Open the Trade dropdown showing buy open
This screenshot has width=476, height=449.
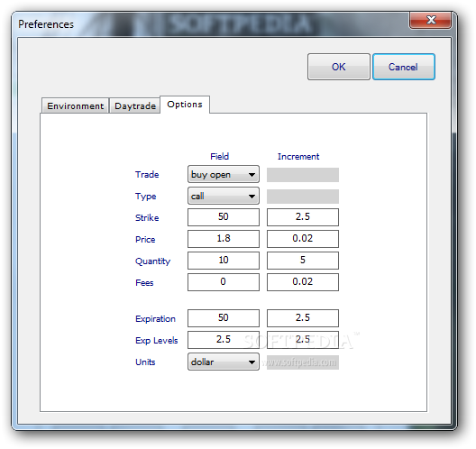pyautogui.click(x=224, y=174)
